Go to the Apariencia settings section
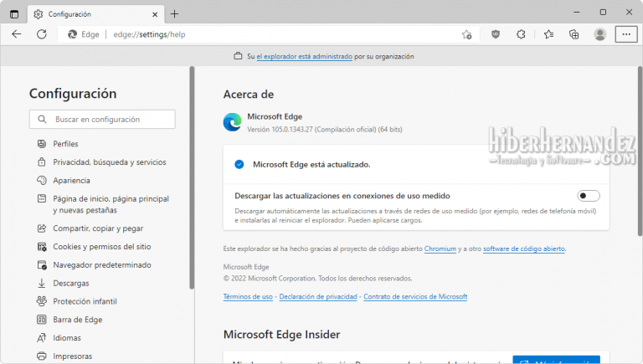Viewport: 643px width, 364px height. [x=72, y=181]
